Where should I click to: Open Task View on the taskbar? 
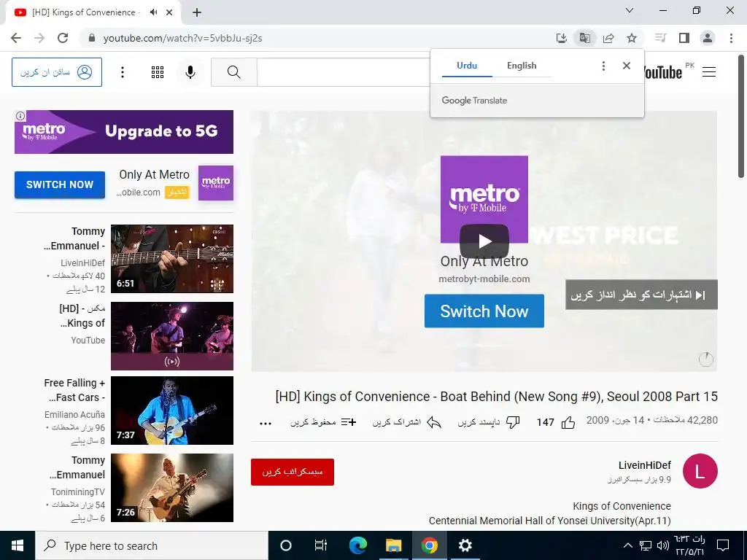(x=321, y=545)
